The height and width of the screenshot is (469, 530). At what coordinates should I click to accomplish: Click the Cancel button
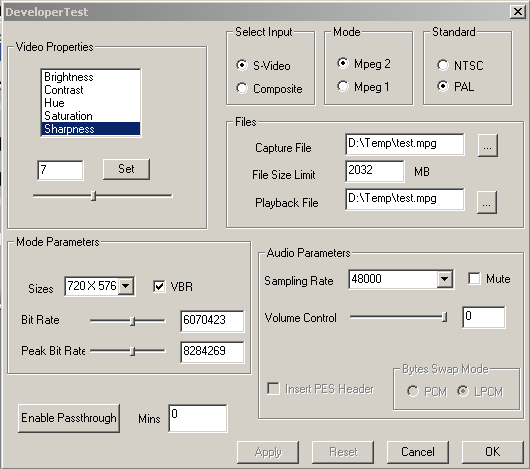tap(418, 452)
